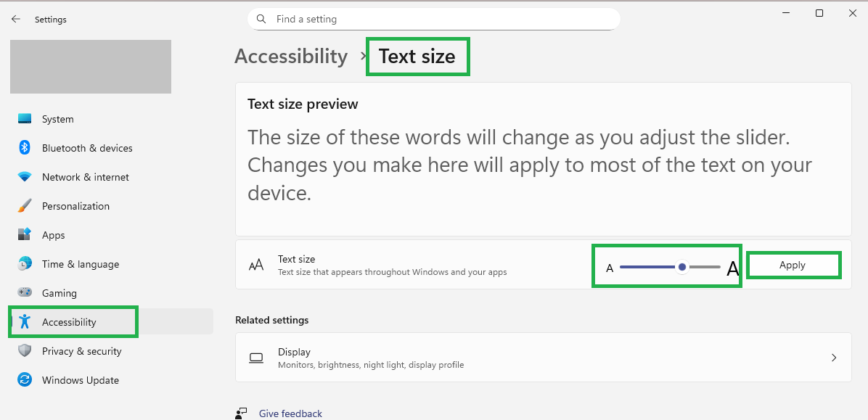Go to Network & internet settings
This screenshot has height=420, width=868.
[111, 177]
